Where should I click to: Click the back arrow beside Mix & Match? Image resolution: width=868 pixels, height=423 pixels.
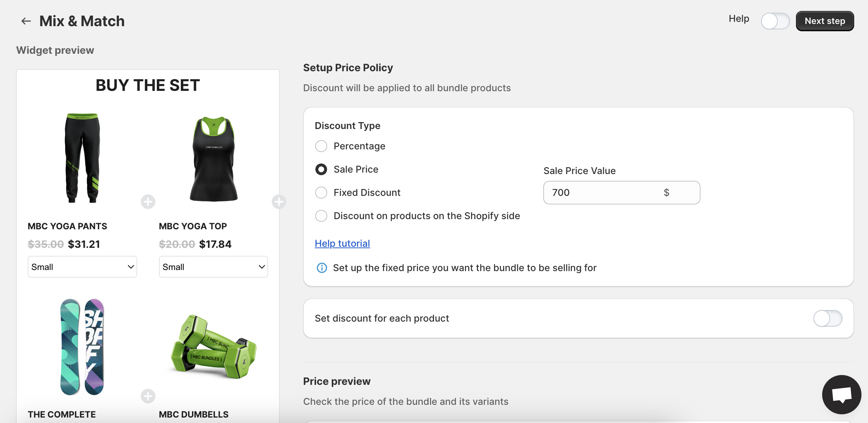click(x=26, y=21)
